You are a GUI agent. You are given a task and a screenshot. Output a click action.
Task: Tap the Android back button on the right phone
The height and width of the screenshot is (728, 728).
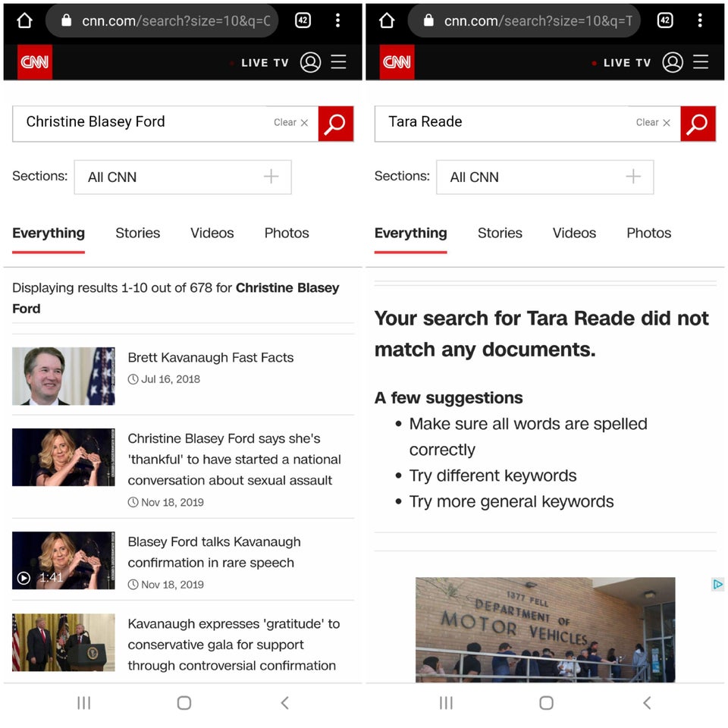pos(647,703)
